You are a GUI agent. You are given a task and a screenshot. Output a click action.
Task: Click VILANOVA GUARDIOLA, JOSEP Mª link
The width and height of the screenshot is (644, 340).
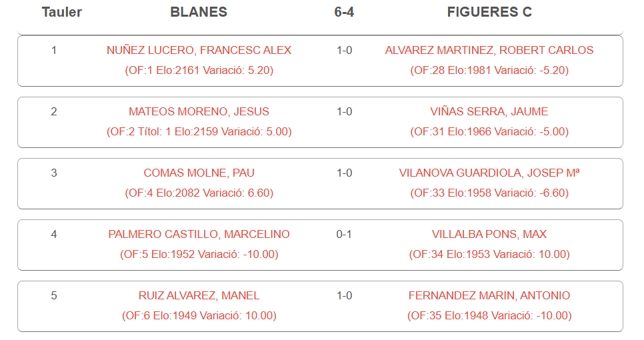click(489, 173)
